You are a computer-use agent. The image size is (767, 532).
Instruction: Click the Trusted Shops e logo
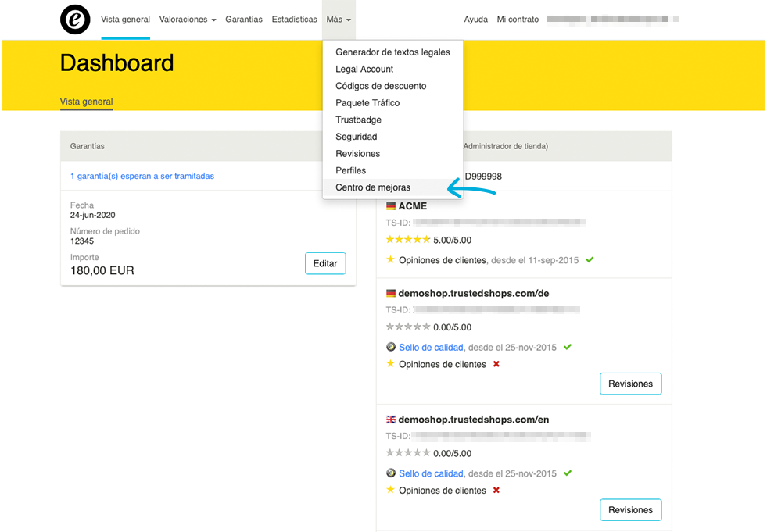(x=75, y=20)
